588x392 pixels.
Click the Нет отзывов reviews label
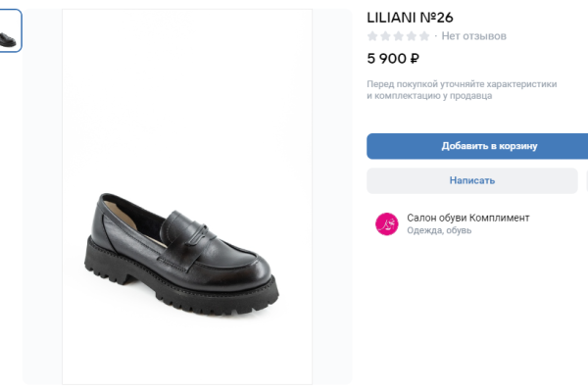473,36
